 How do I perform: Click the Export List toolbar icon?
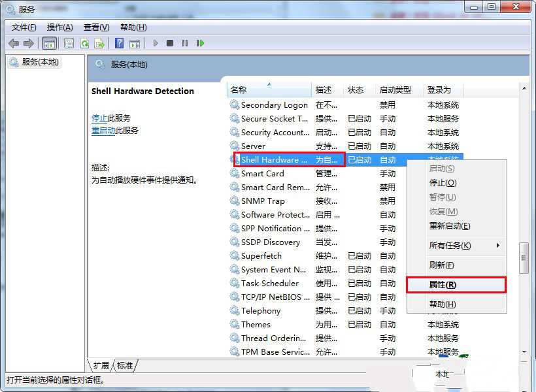(x=99, y=43)
